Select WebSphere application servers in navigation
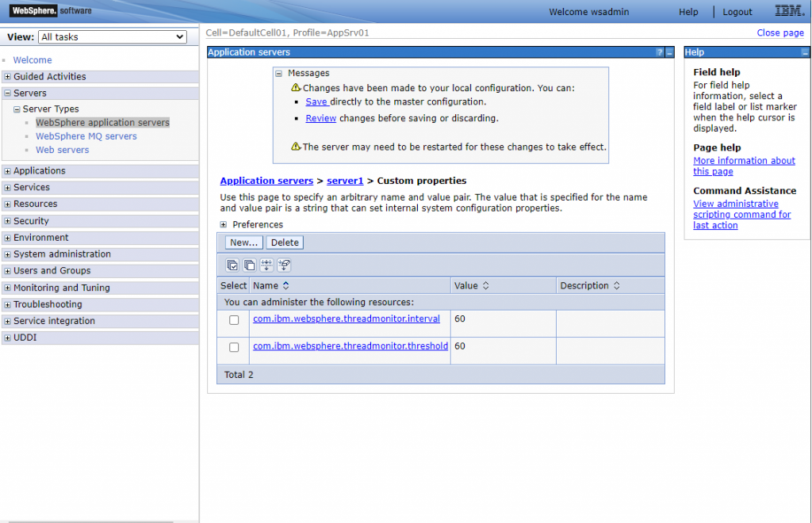 pyautogui.click(x=102, y=123)
